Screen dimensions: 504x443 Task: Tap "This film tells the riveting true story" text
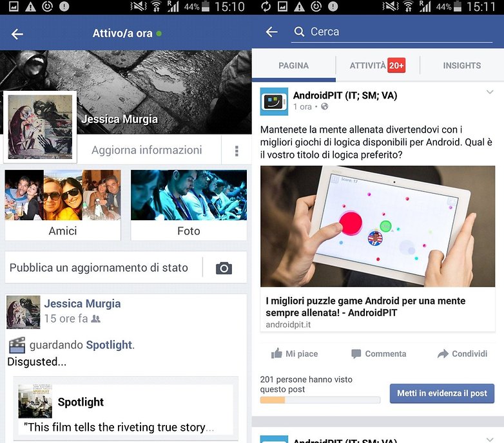119,428
